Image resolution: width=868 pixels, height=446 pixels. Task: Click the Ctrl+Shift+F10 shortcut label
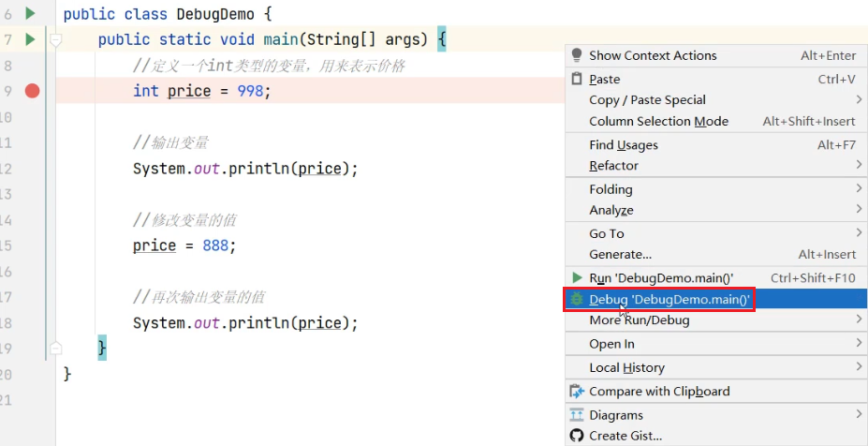pos(813,278)
